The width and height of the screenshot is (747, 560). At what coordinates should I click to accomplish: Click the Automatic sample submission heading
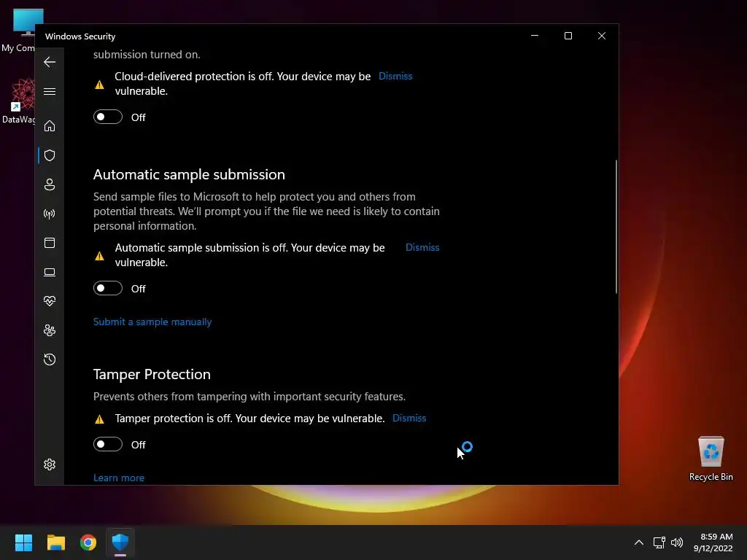(189, 175)
